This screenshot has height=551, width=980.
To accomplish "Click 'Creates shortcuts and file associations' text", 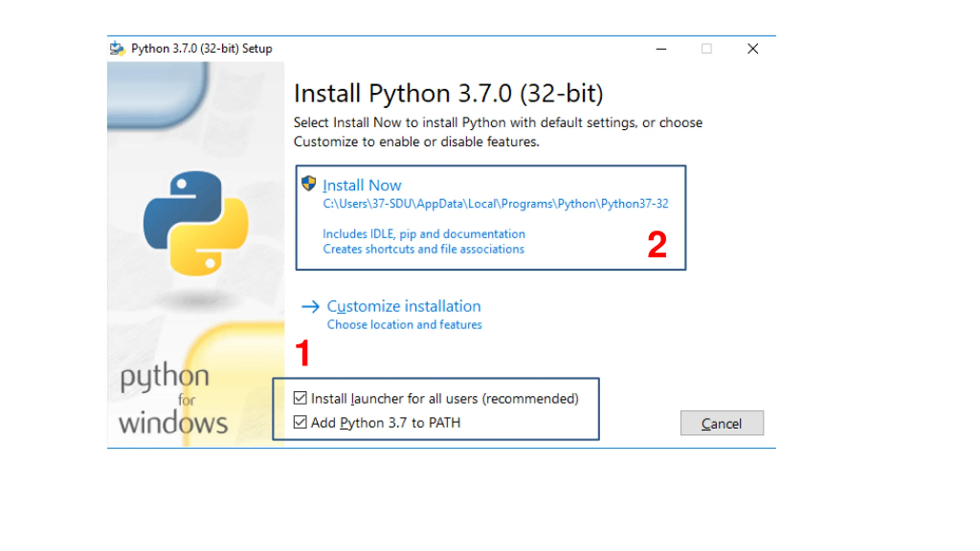I will [423, 249].
